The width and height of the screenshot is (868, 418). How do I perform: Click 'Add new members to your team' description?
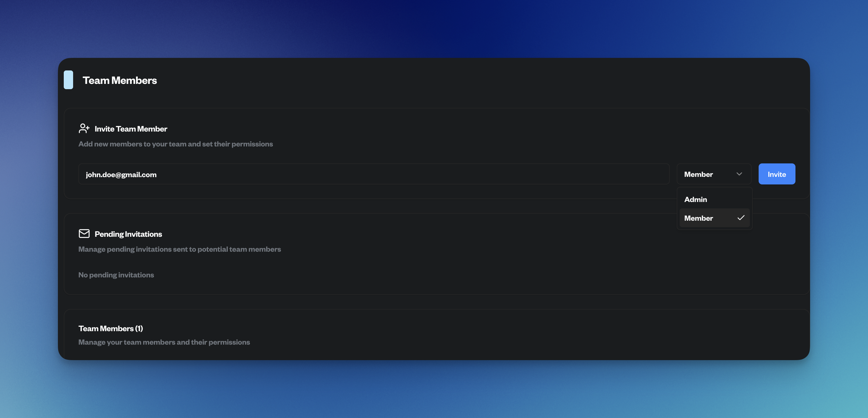pyautogui.click(x=175, y=144)
